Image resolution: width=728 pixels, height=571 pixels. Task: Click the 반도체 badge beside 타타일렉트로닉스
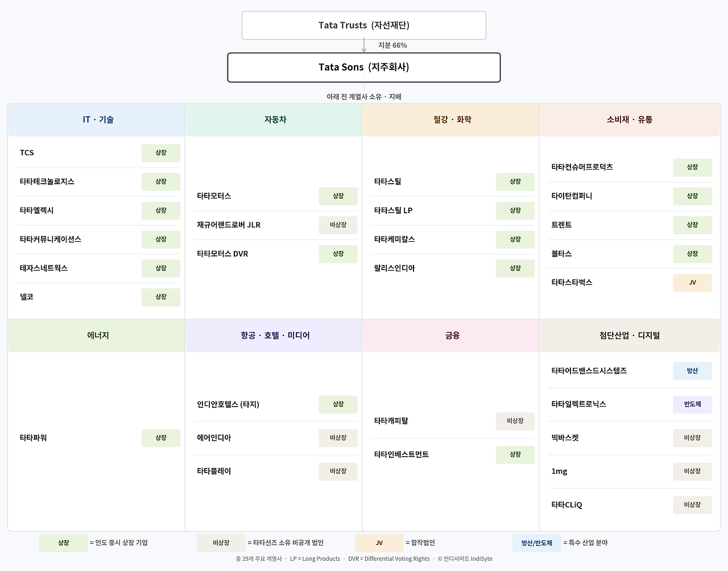tap(692, 404)
